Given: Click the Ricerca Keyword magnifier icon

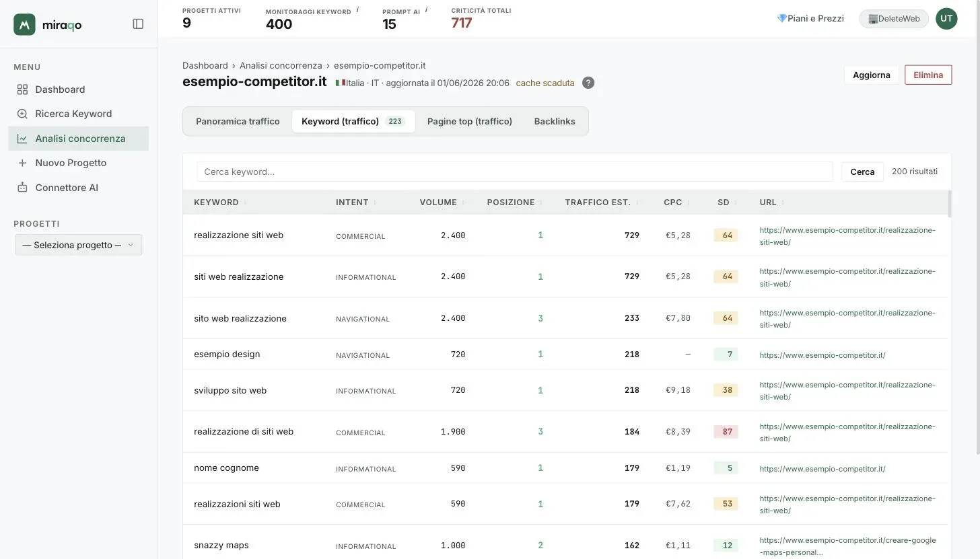Looking at the screenshot, I should click(x=22, y=114).
